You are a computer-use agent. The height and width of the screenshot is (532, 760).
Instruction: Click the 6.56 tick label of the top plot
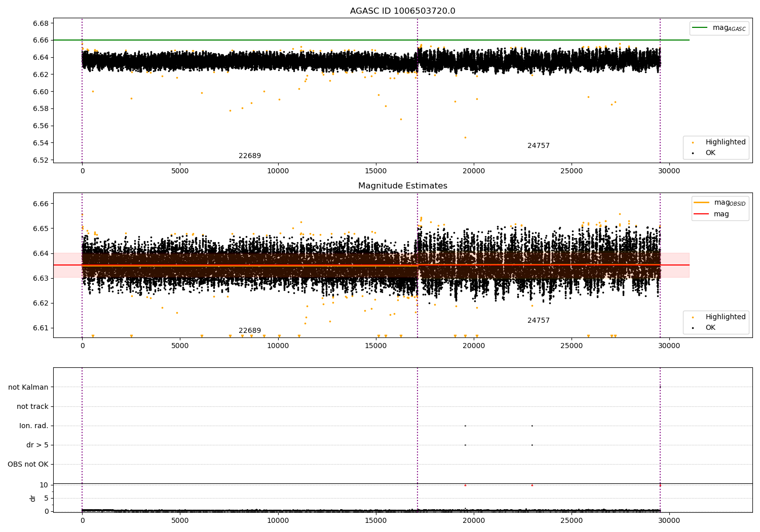pos(41,126)
